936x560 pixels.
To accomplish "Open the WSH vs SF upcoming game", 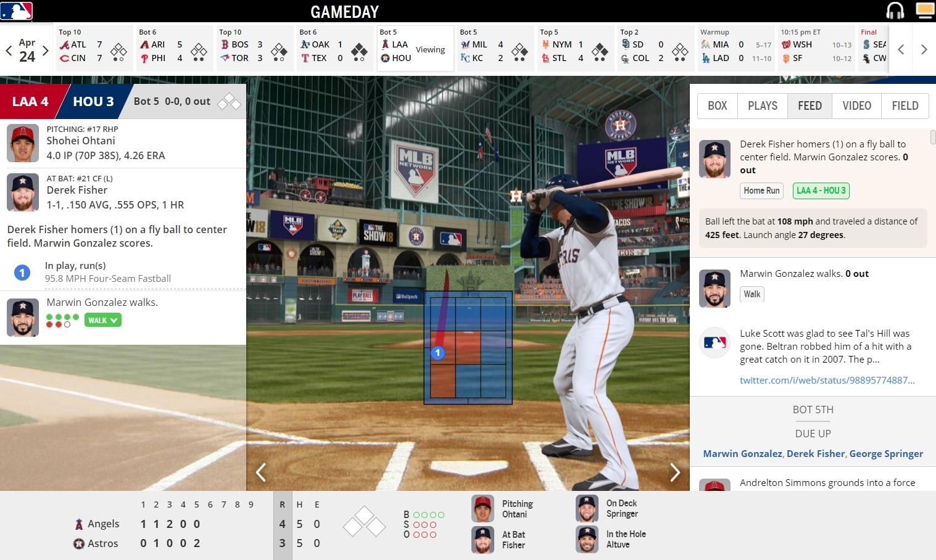I will [815, 48].
